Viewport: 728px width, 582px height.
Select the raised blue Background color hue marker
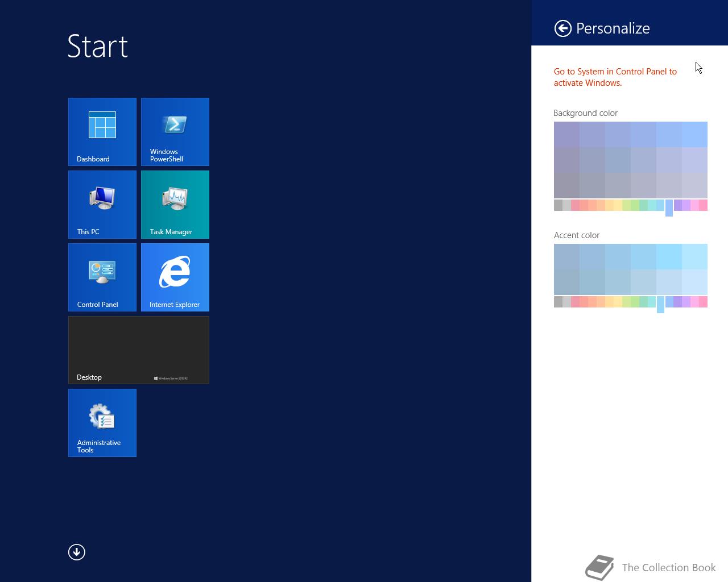click(669, 207)
